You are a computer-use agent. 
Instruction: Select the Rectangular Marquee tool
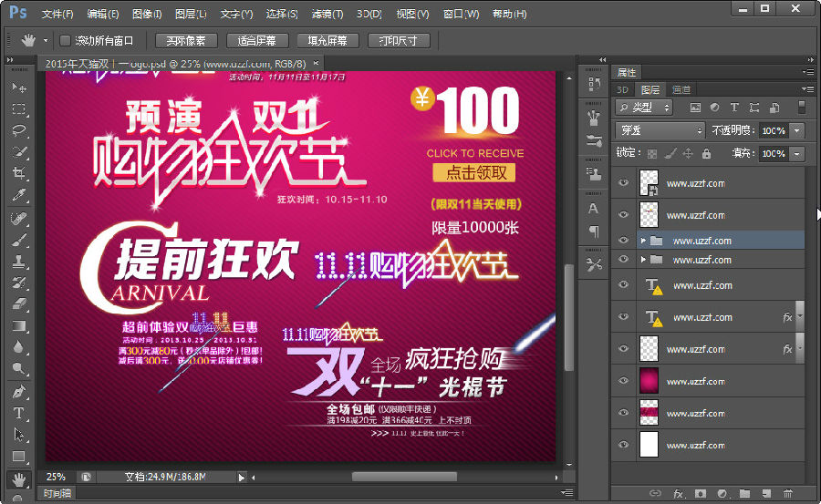coord(19,108)
